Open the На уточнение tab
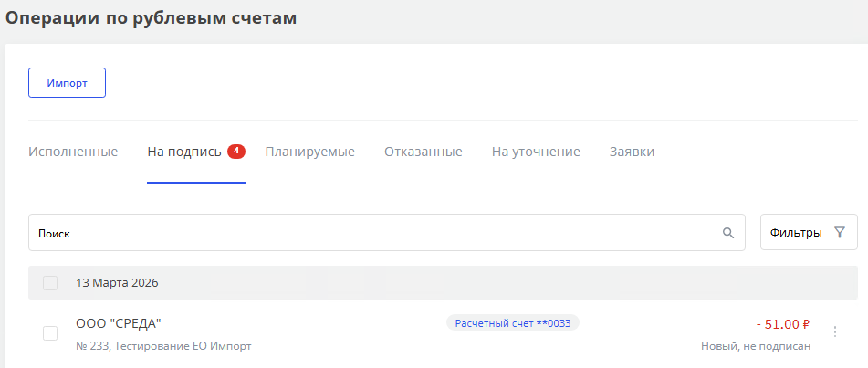Viewport: 868px width, 368px height. point(536,152)
